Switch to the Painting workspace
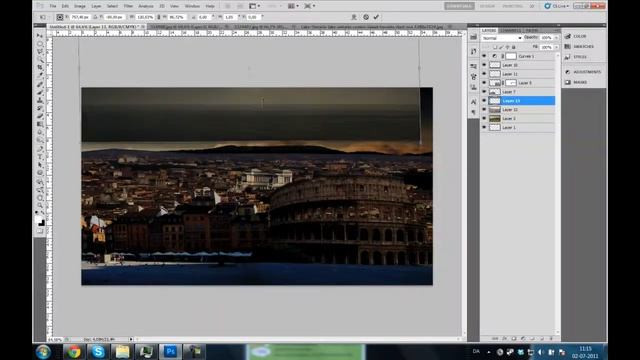Viewport: 640px width, 360px height. coord(512,6)
